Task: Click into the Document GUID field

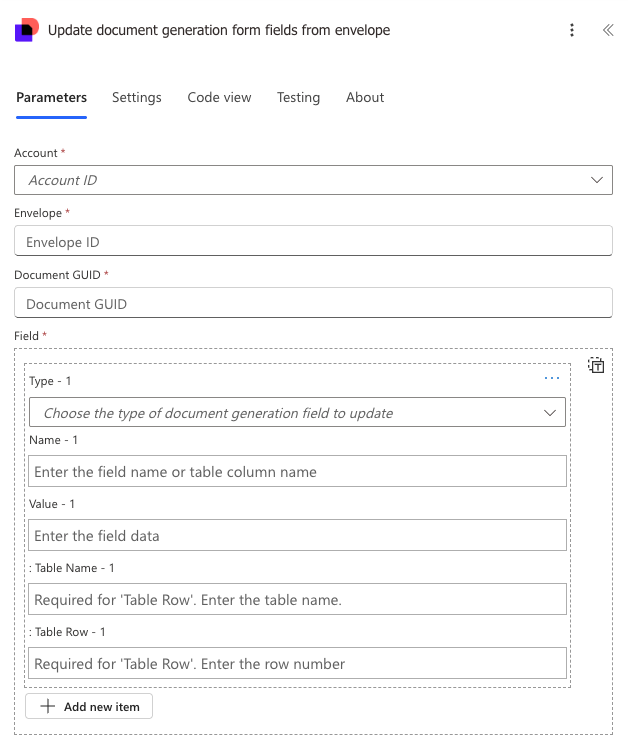Action: coord(313,304)
